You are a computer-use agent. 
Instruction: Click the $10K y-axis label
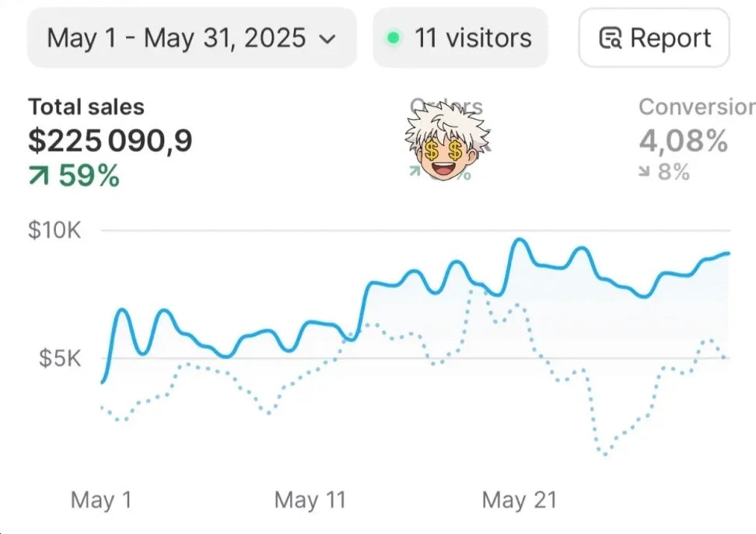(x=54, y=231)
